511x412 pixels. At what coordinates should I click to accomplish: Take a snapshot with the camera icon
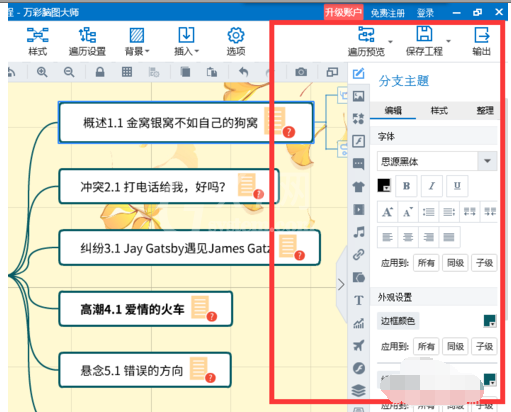[301, 72]
